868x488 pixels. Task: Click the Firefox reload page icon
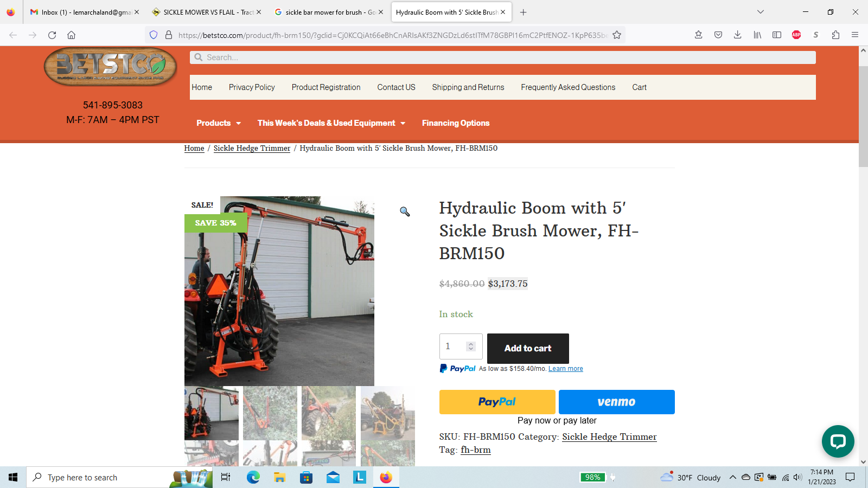point(52,35)
